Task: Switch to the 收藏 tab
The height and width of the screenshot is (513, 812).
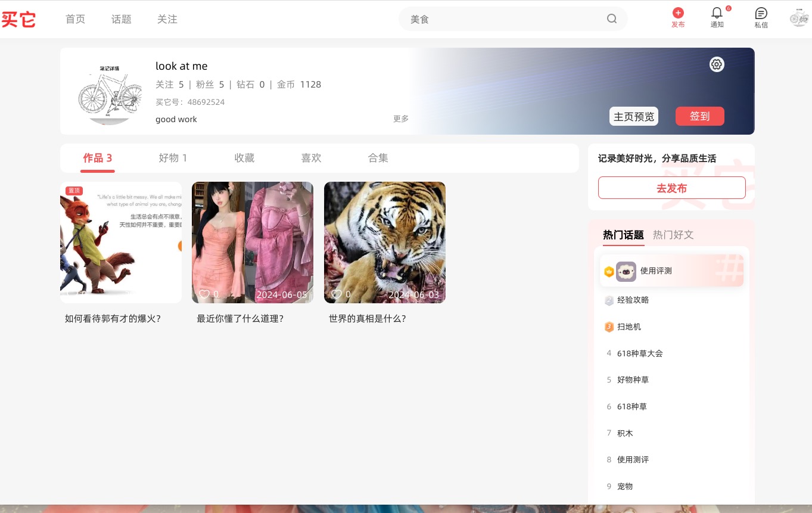Action: click(244, 158)
